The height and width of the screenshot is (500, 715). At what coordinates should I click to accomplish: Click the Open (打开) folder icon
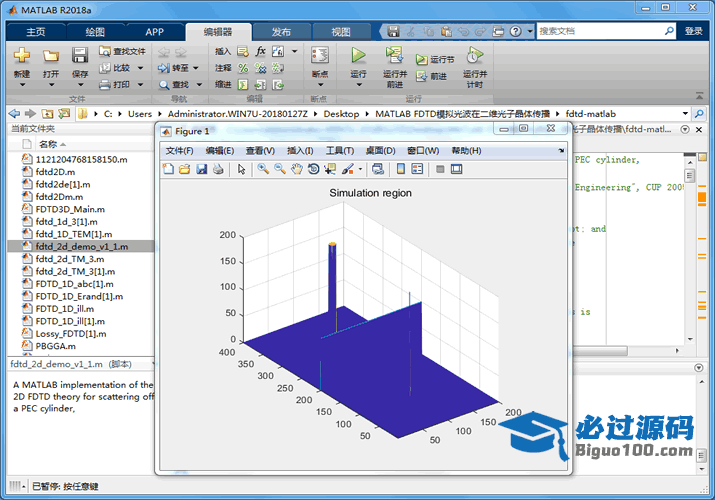tap(51, 56)
